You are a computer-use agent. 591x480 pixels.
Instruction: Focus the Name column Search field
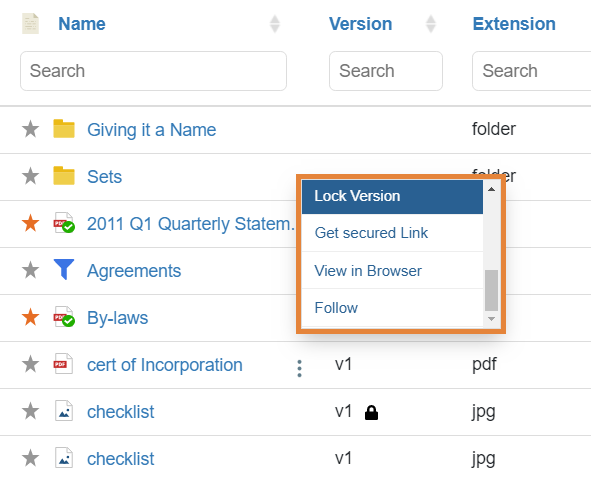pyautogui.click(x=153, y=71)
